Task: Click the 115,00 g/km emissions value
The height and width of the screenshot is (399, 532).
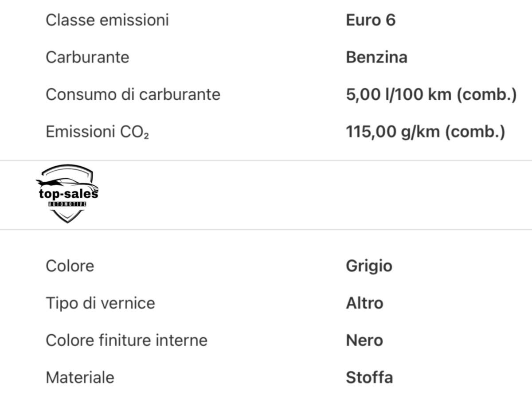Action: 425,132
